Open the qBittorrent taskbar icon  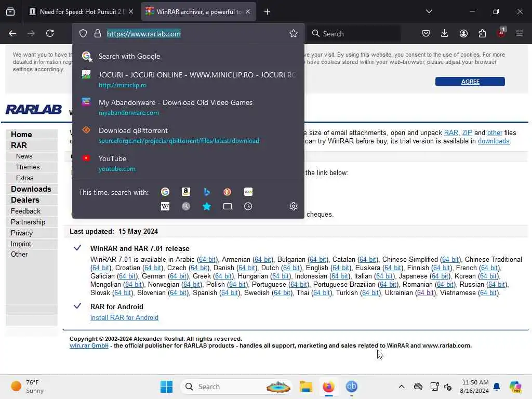click(x=352, y=387)
